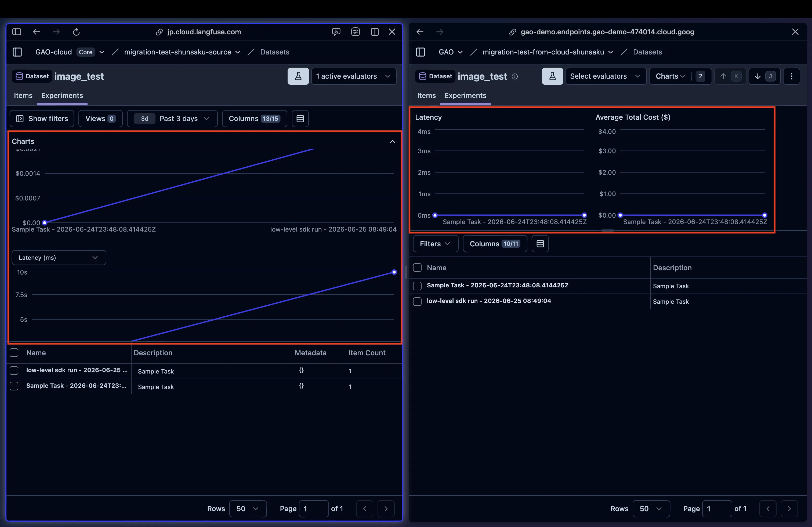Image resolution: width=812 pixels, height=527 pixels.
Task: Open the Latency (ms) metric dropdown
Action: click(59, 257)
